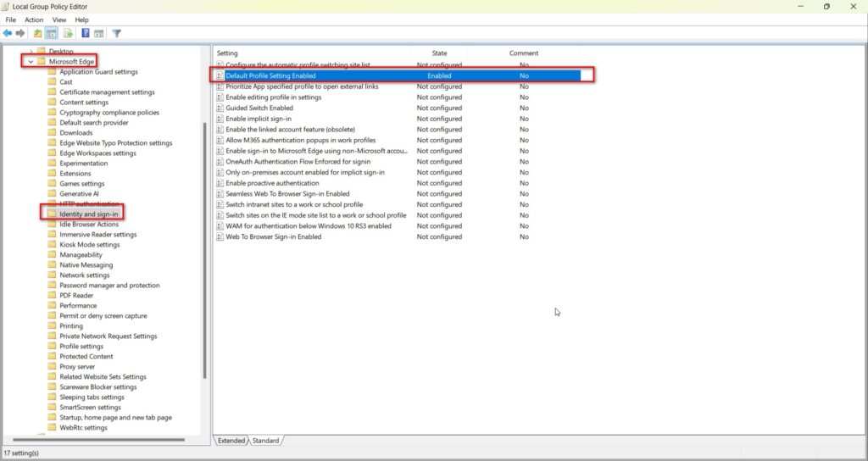Select Edge Website Typo Protection settings

click(x=115, y=142)
